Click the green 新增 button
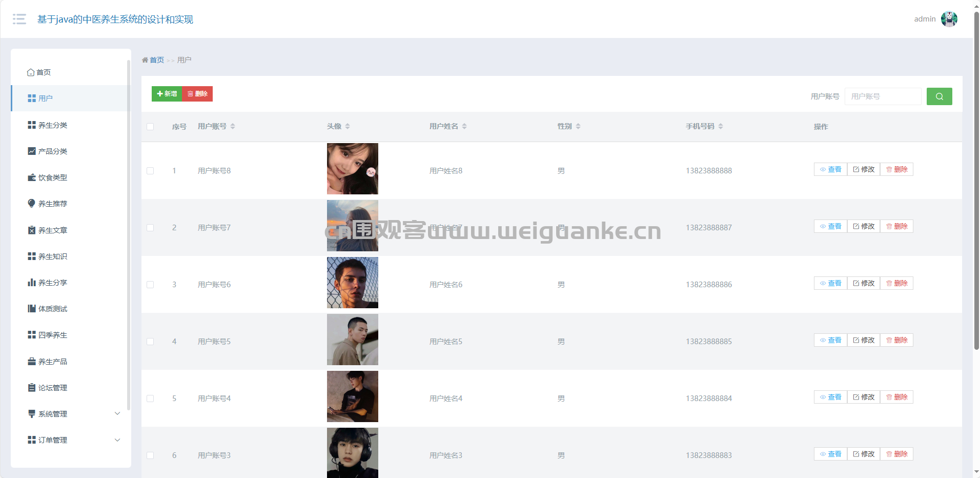 click(x=167, y=94)
